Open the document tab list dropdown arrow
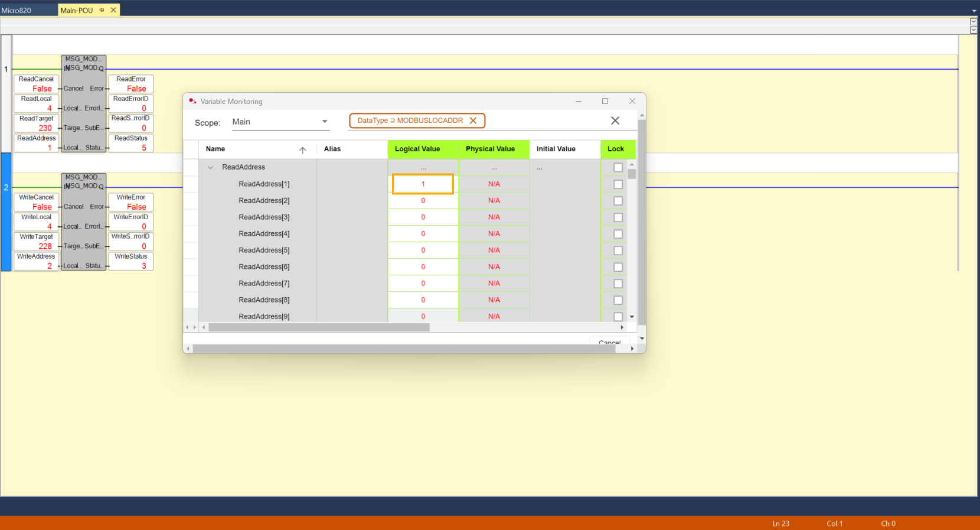The width and height of the screenshot is (980, 530). 974,11
